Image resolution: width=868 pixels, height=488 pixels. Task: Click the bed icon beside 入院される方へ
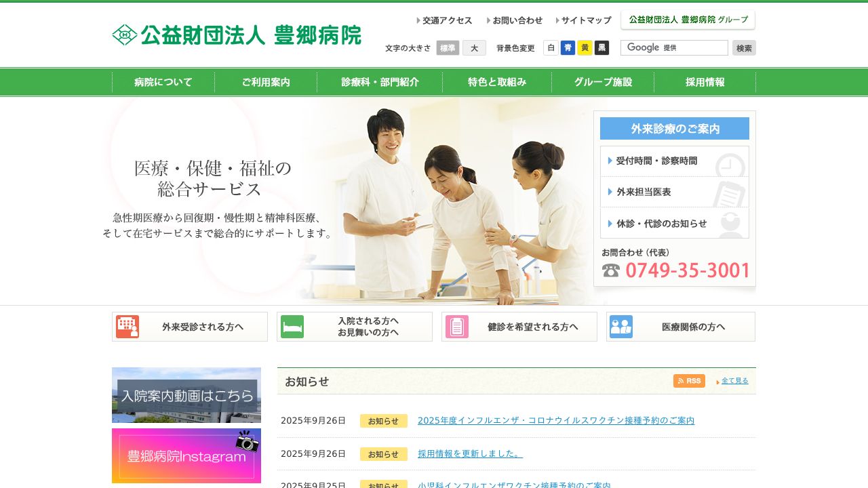click(x=292, y=326)
